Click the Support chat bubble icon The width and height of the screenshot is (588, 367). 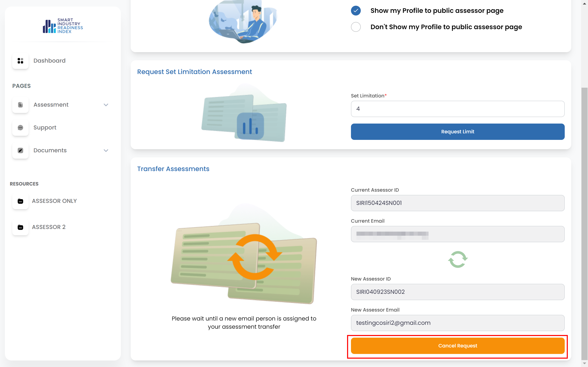tap(20, 128)
